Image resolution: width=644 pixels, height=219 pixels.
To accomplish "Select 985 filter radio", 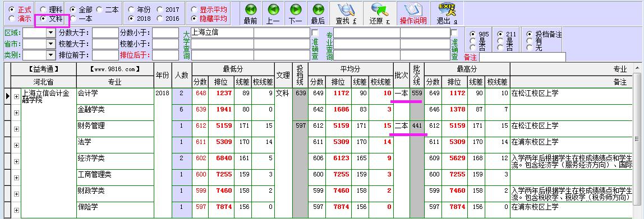I will click(x=473, y=35).
